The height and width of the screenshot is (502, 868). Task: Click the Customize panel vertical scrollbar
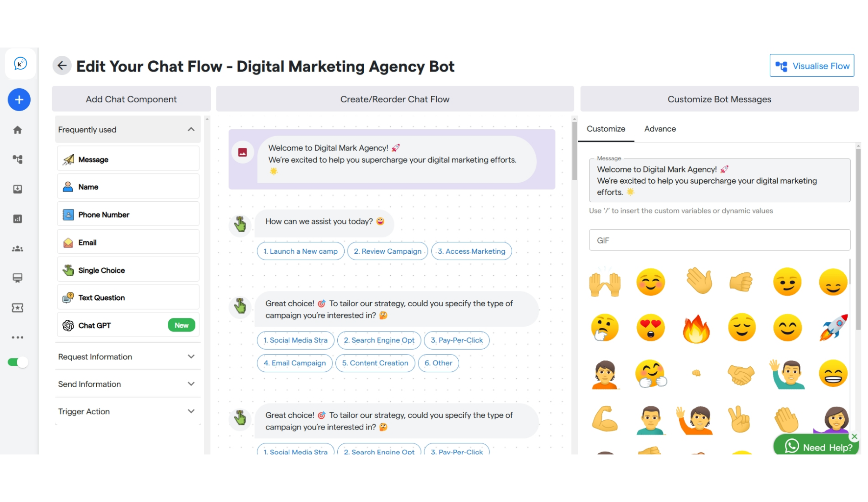(858, 239)
